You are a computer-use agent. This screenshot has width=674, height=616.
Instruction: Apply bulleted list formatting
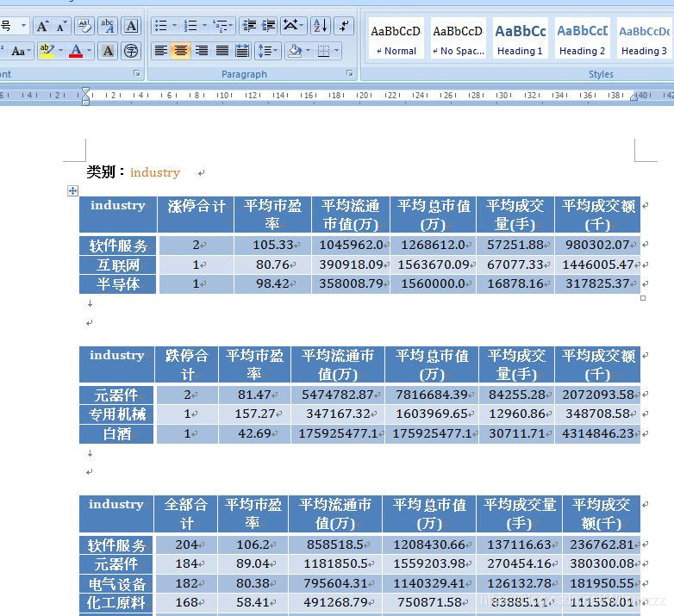(161, 26)
